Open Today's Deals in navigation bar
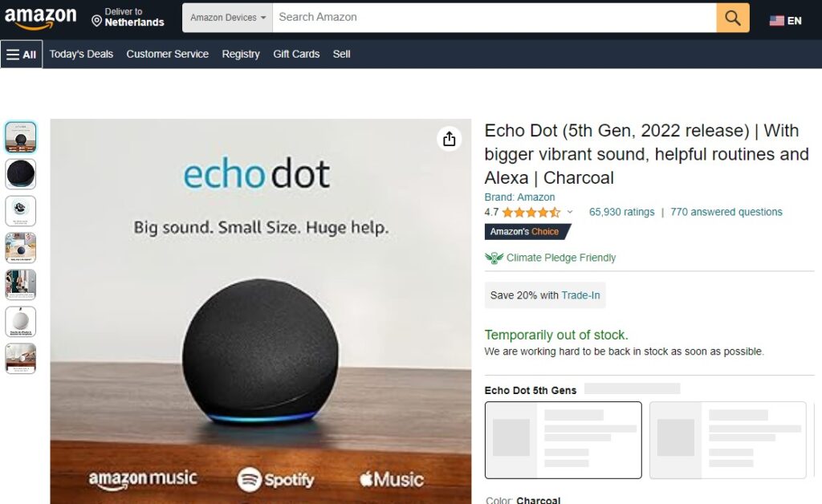The image size is (822, 504). click(x=81, y=54)
